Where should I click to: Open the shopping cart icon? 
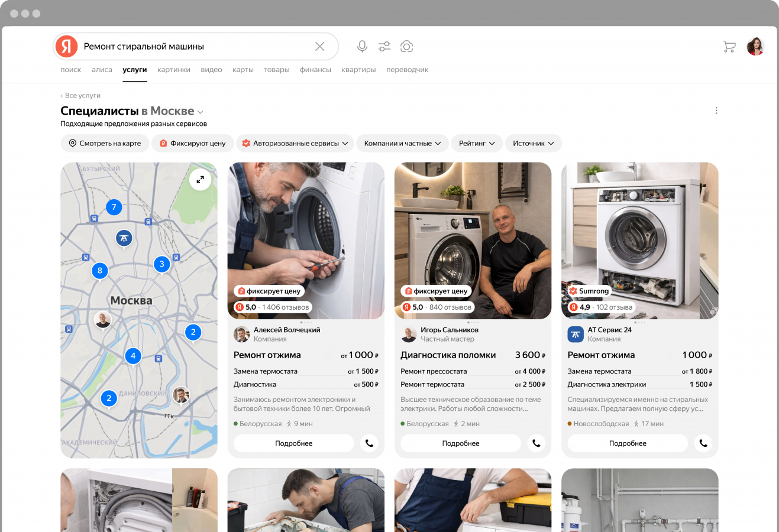pyautogui.click(x=729, y=47)
